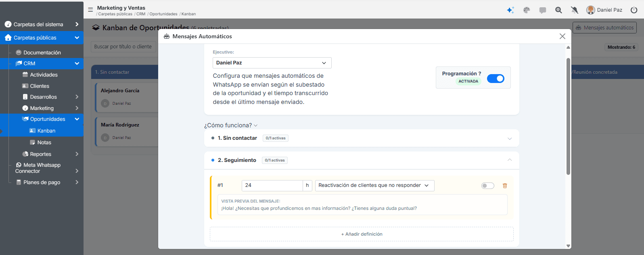
Task: Click the hamburger menu icon
Action: pyautogui.click(x=90, y=10)
